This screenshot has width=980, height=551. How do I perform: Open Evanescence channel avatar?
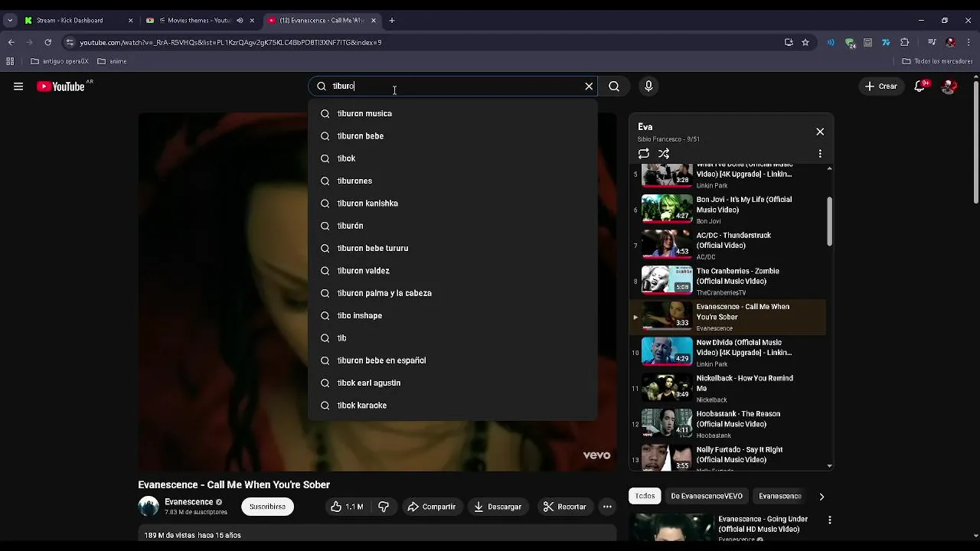[x=149, y=506]
